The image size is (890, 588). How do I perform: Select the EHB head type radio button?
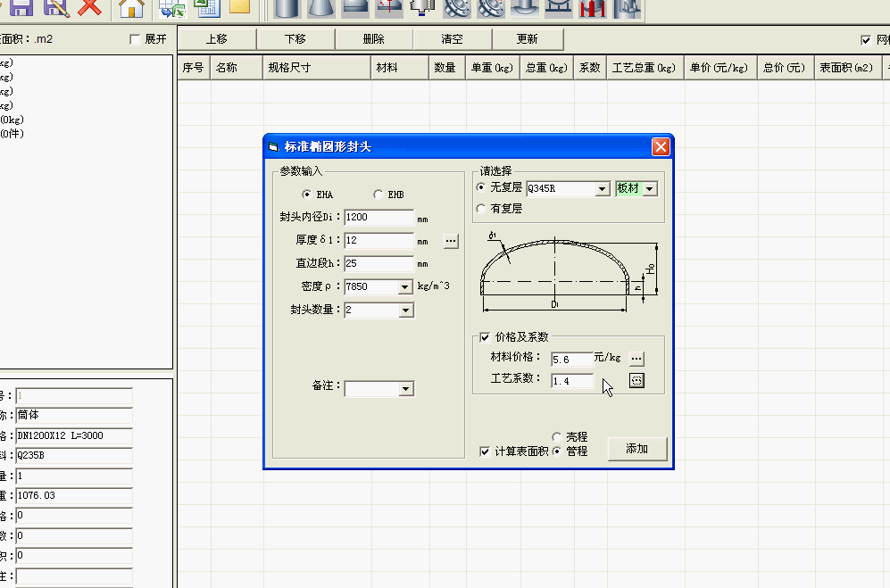[377, 194]
